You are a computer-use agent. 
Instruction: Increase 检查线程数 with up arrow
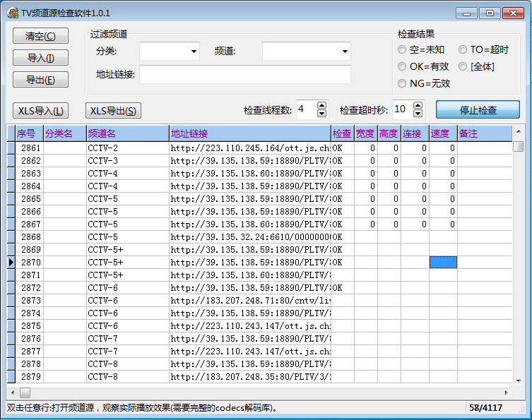click(321, 105)
